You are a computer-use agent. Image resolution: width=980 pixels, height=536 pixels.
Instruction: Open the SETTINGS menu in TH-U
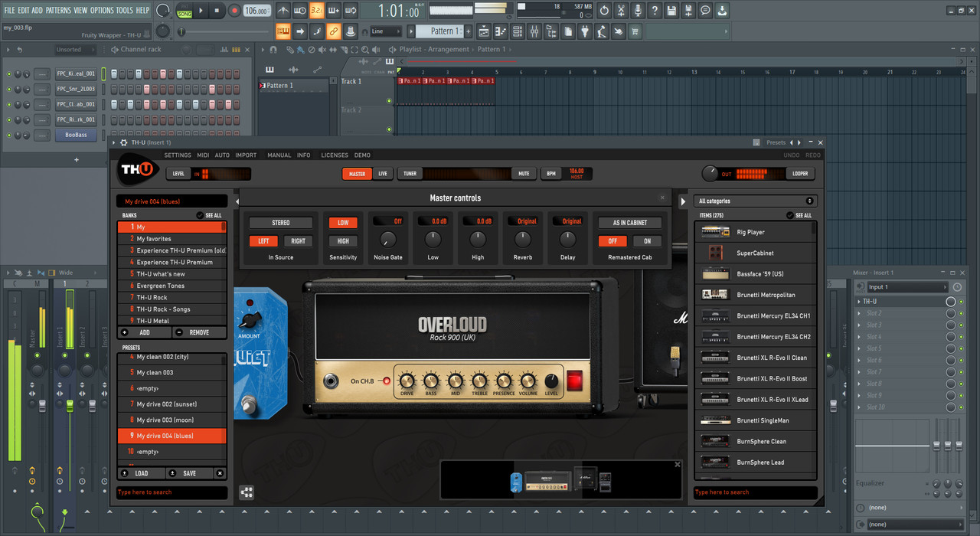tap(178, 155)
